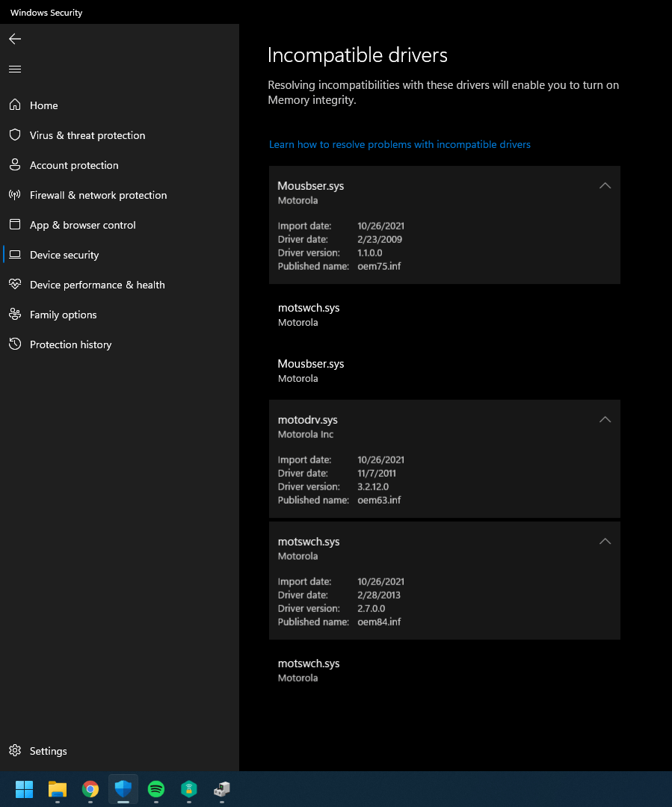Viewport: 672px width, 807px height.
Task: Open the device installer taskbar icon
Action: pos(222,789)
